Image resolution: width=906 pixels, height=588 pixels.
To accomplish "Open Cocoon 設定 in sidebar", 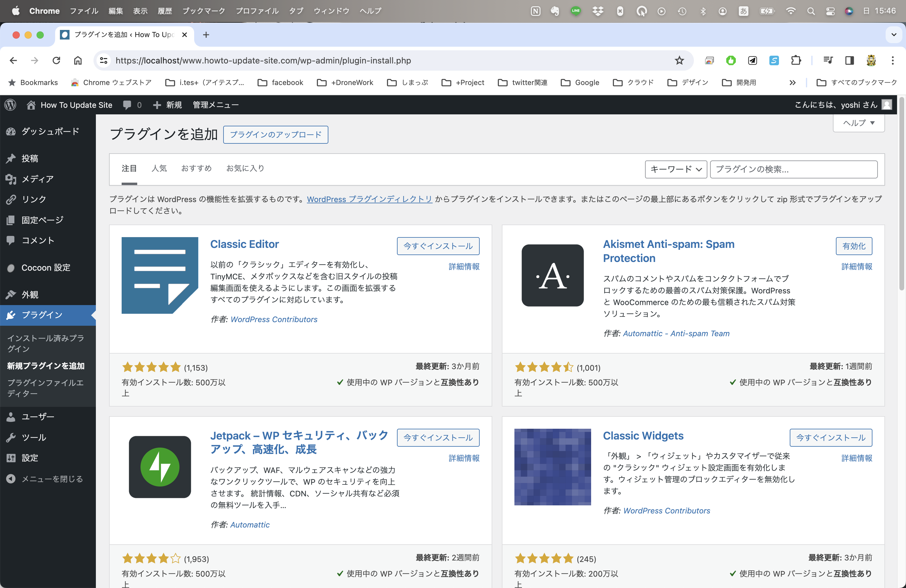I will coord(48,267).
